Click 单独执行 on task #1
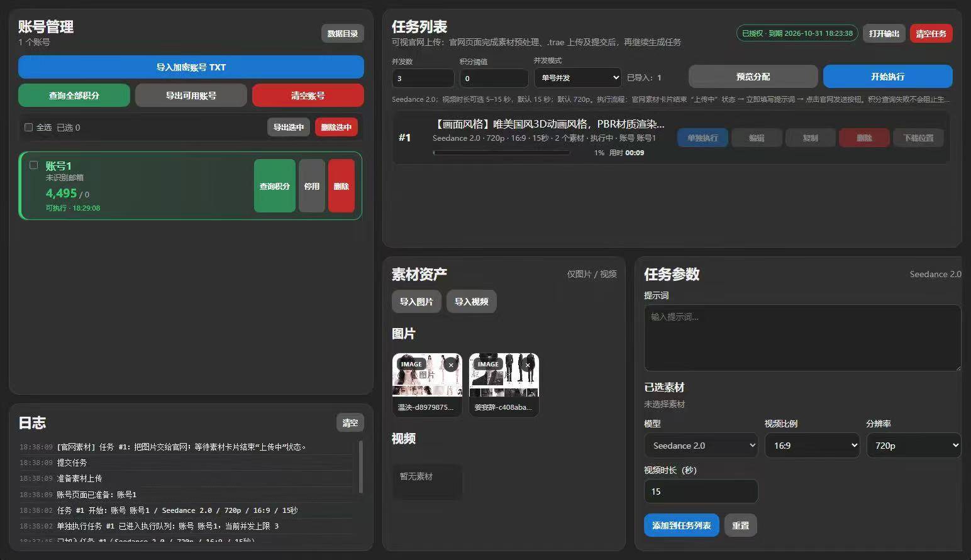Viewport: 971px width, 560px height. click(x=702, y=138)
